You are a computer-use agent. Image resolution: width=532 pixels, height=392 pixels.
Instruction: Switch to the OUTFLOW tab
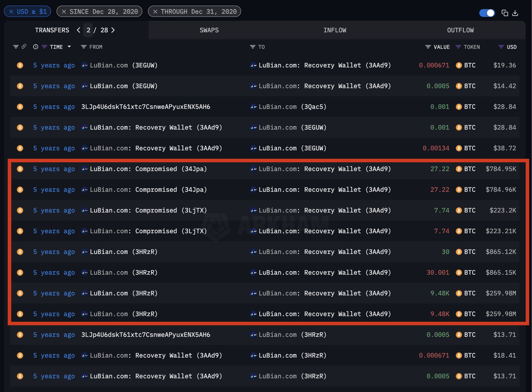tap(460, 30)
